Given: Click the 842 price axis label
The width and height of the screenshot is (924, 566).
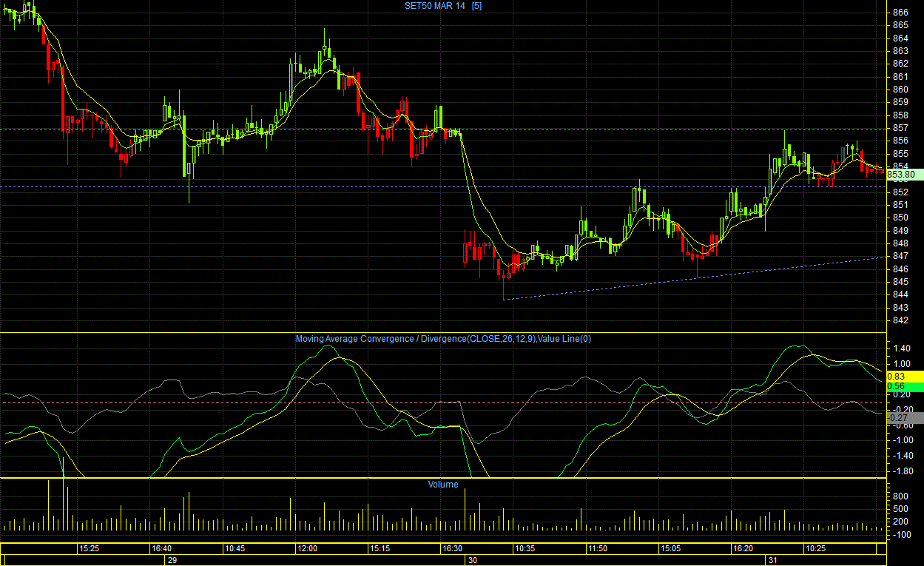Looking at the screenshot, I should coord(900,320).
